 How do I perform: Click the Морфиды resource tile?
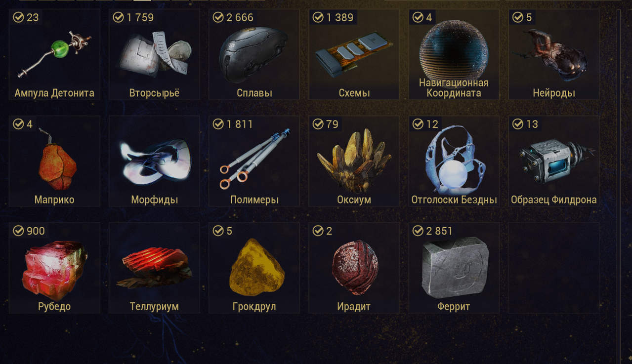pyautogui.click(x=154, y=161)
